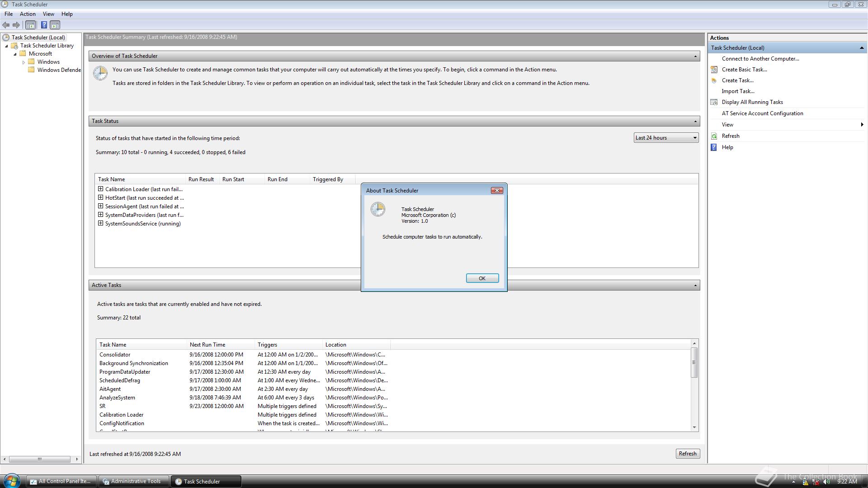Switch to Administrative Tools taskbar button
Screen dimensions: 868x488
point(133,481)
